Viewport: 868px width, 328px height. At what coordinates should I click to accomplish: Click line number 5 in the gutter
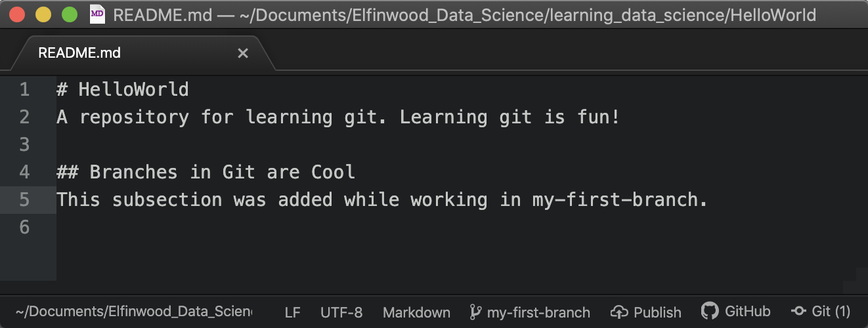(24, 199)
